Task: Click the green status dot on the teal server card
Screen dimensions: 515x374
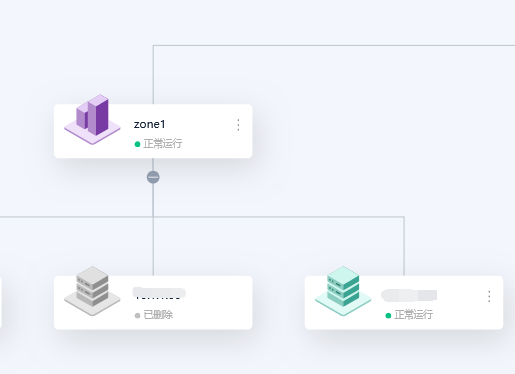Action: (388, 315)
